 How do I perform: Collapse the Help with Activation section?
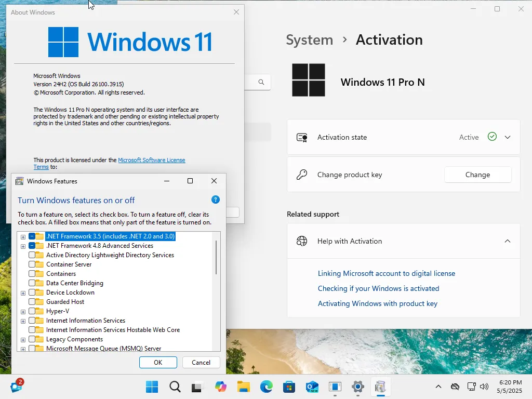click(x=508, y=241)
